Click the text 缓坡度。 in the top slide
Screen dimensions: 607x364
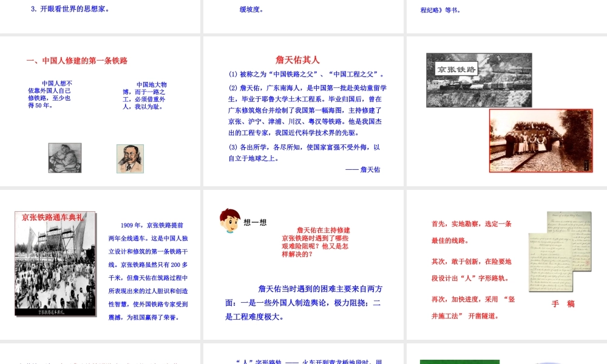(x=252, y=10)
